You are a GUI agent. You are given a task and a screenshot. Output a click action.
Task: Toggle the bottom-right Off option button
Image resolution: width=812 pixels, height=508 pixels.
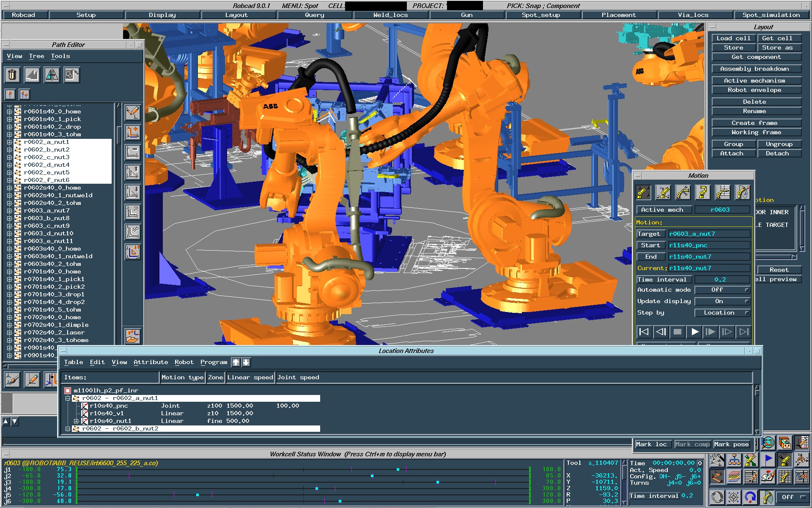click(793, 497)
